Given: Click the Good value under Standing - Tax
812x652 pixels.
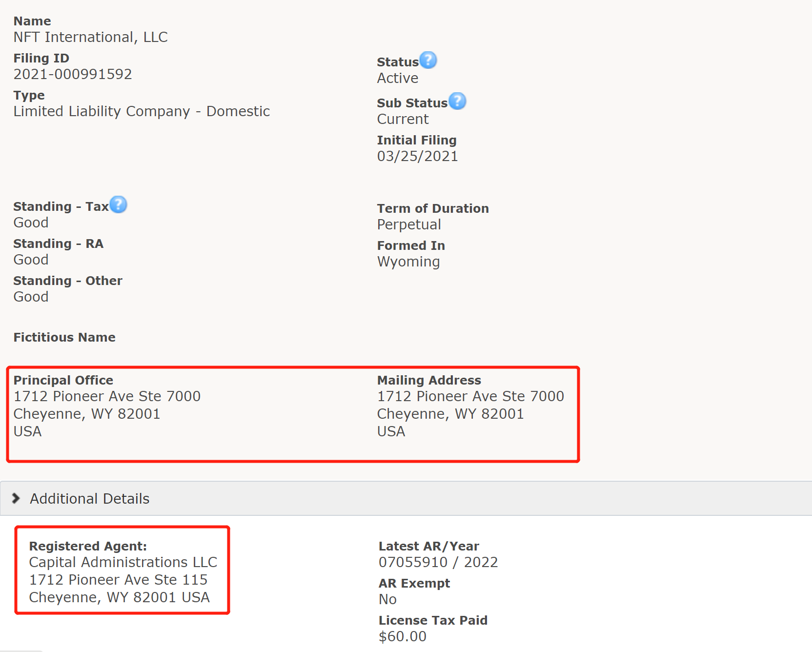Looking at the screenshot, I should [x=31, y=223].
